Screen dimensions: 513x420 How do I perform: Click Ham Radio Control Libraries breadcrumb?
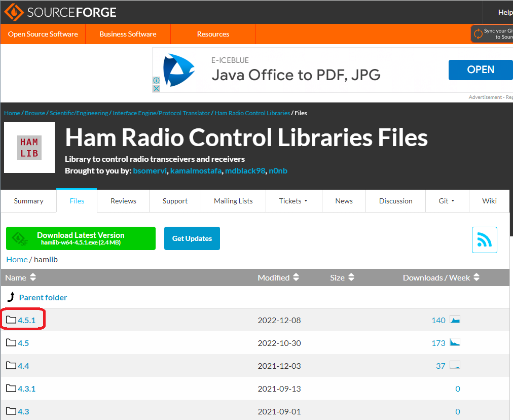[x=252, y=113]
